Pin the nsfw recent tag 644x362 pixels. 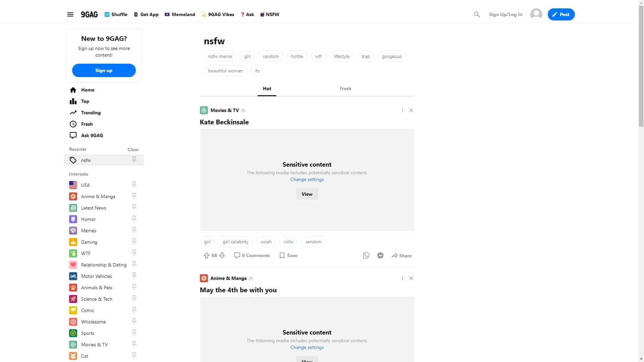(x=134, y=160)
